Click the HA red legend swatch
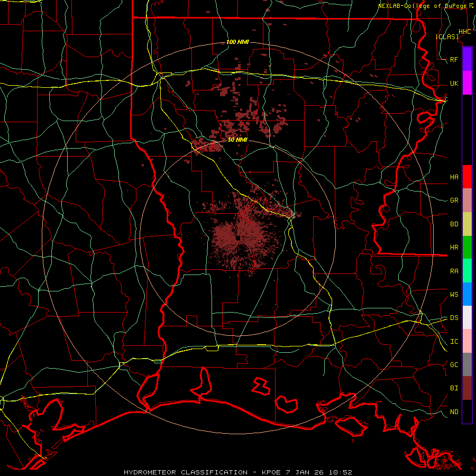The image size is (476, 476). coord(467,177)
